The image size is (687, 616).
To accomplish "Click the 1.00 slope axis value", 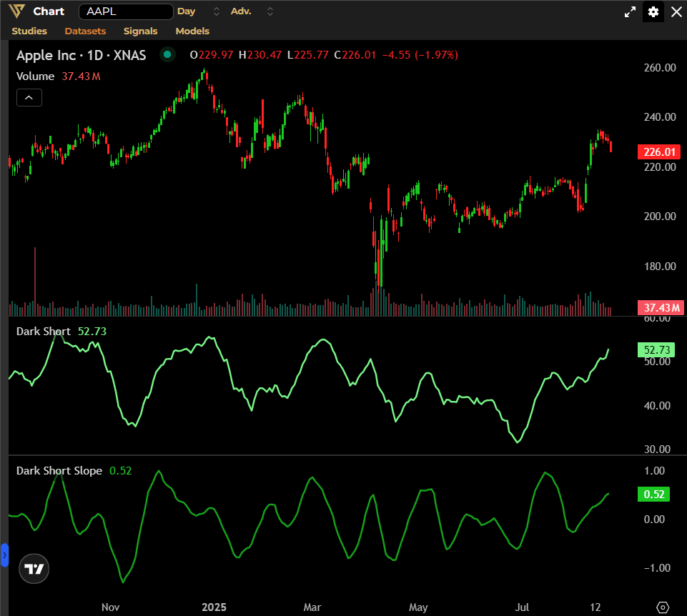I will 655,471.
